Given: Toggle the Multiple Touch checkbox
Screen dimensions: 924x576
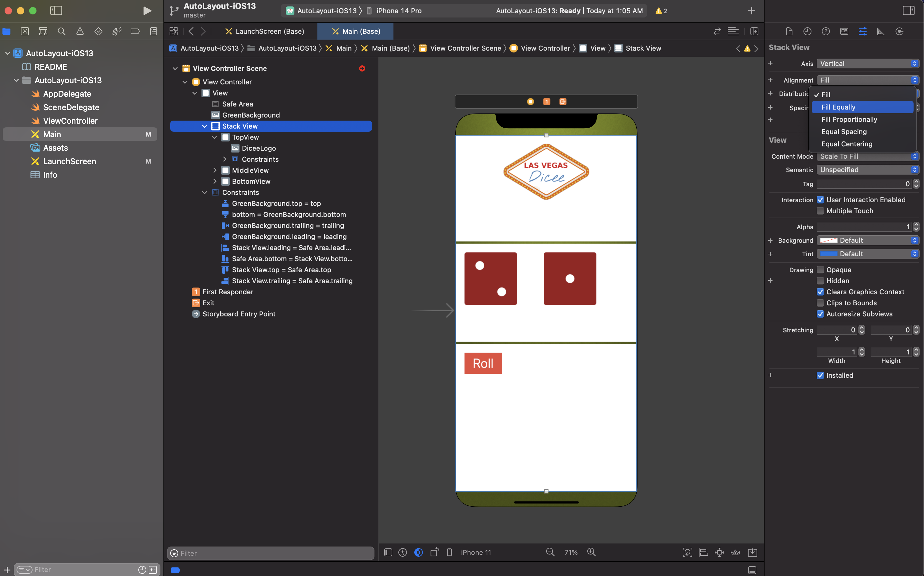Looking at the screenshot, I should pos(820,211).
